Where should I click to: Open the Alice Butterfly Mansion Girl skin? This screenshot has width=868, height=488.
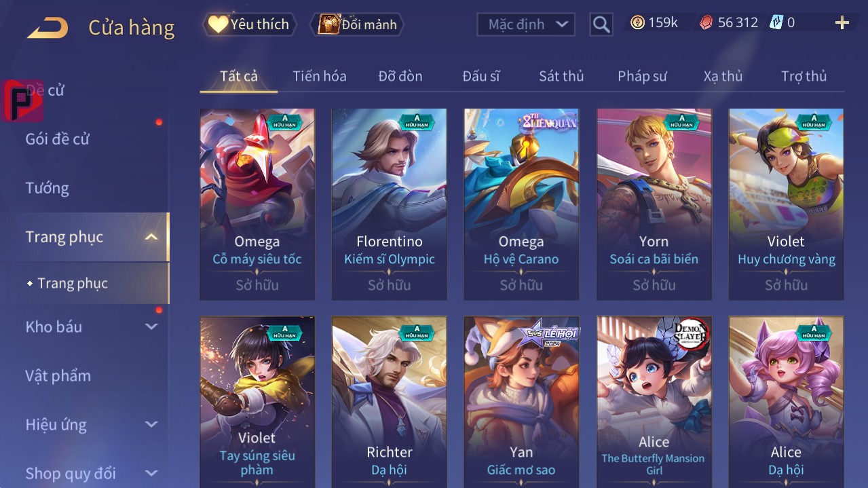[x=654, y=402]
